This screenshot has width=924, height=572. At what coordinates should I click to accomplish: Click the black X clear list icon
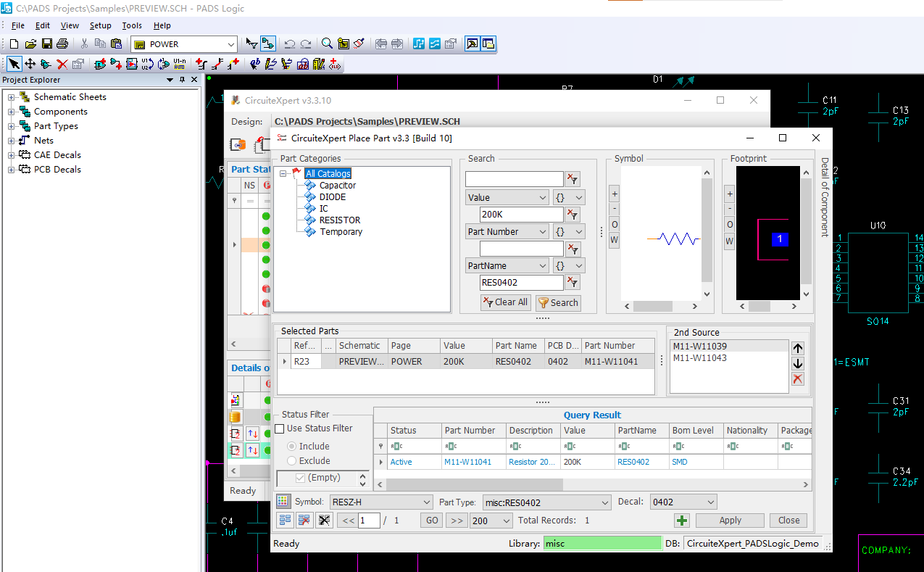point(324,521)
